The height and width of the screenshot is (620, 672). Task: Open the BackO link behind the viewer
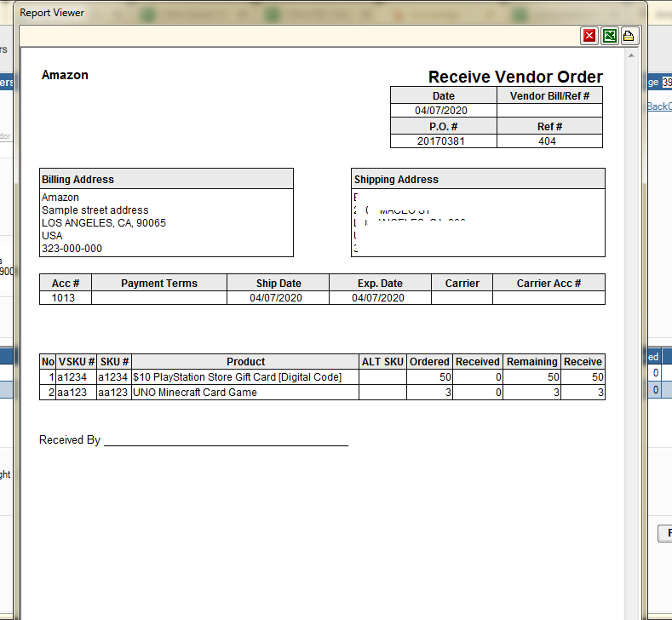pyautogui.click(x=658, y=106)
